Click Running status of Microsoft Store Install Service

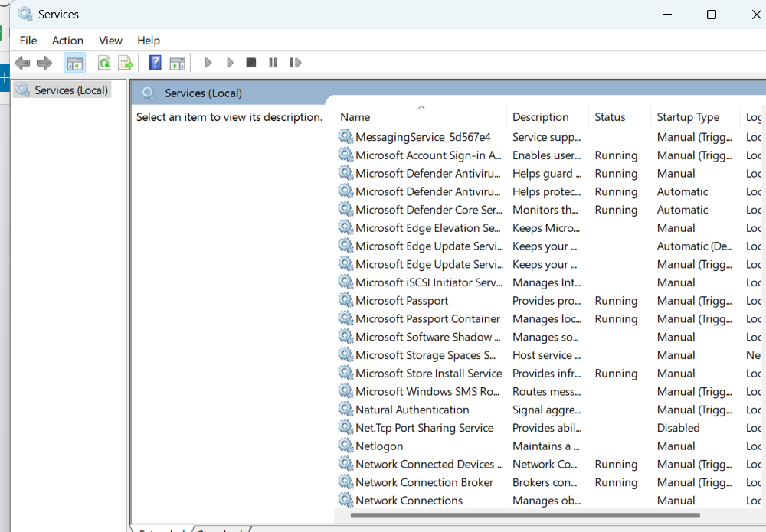pyautogui.click(x=616, y=374)
